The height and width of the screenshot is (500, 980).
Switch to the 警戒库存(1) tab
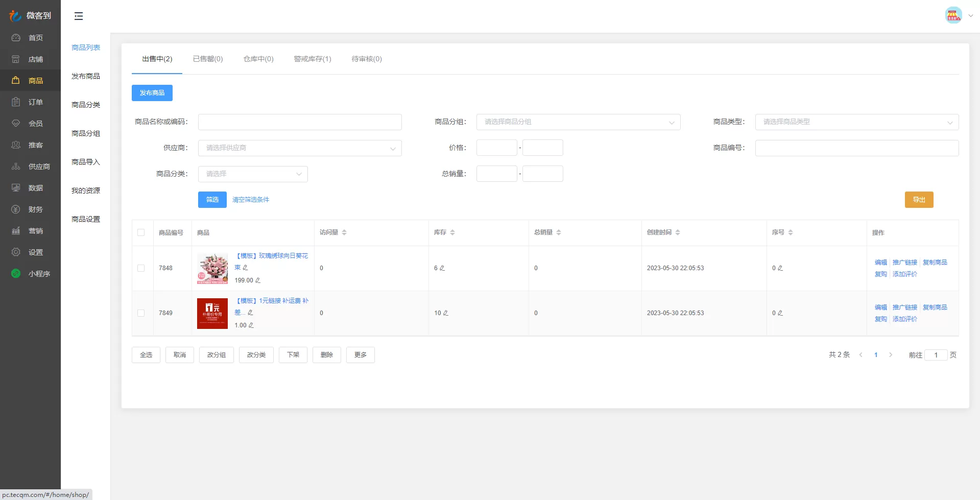(313, 59)
